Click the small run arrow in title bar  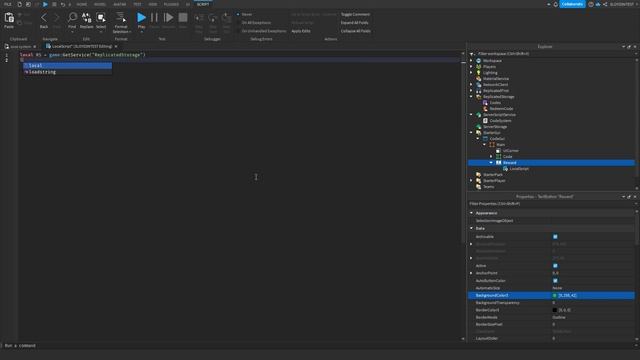point(45,4)
